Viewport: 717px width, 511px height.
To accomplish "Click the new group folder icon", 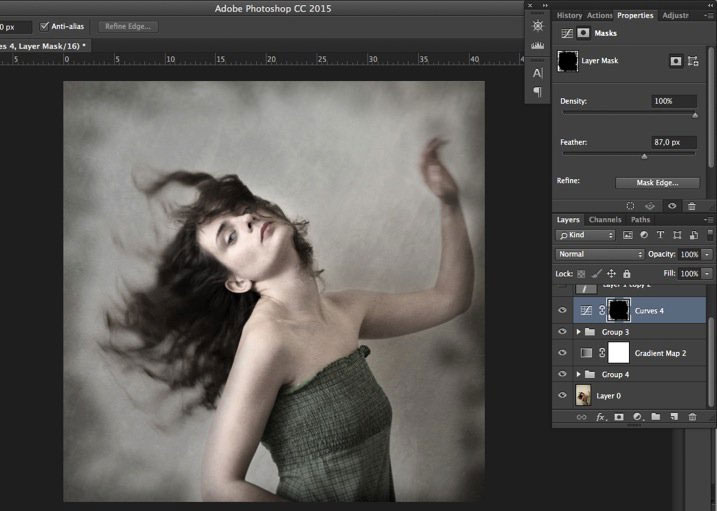I will pyautogui.click(x=656, y=417).
